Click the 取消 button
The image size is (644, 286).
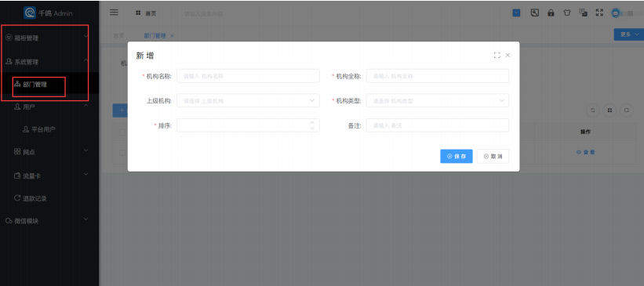tap(493, 157)
